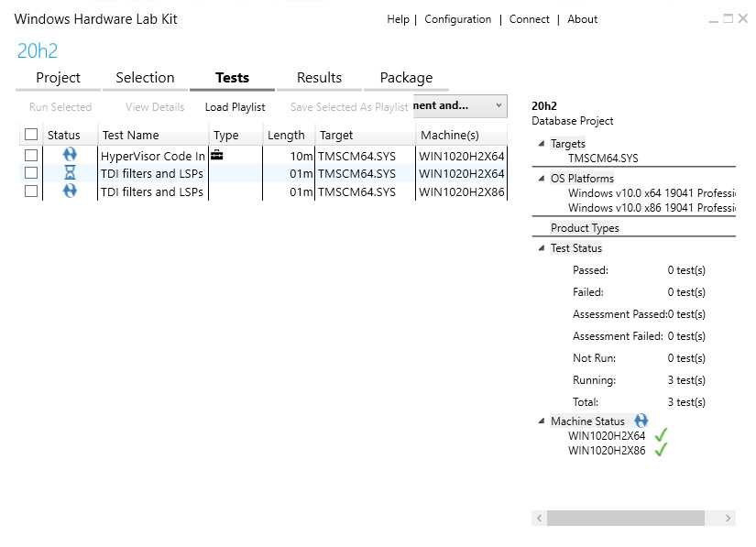
Task: Click the Total: 3 test(s) entry
Action: click(639, 402)
